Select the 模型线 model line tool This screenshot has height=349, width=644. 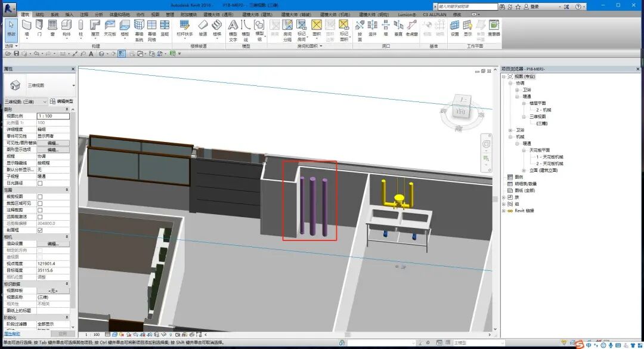(246, 30)
